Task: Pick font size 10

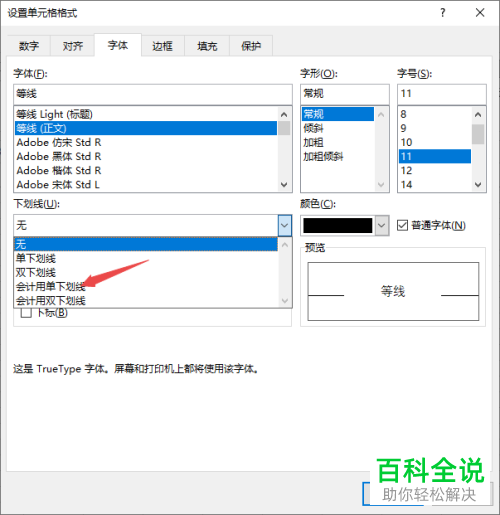Action: 435,142
